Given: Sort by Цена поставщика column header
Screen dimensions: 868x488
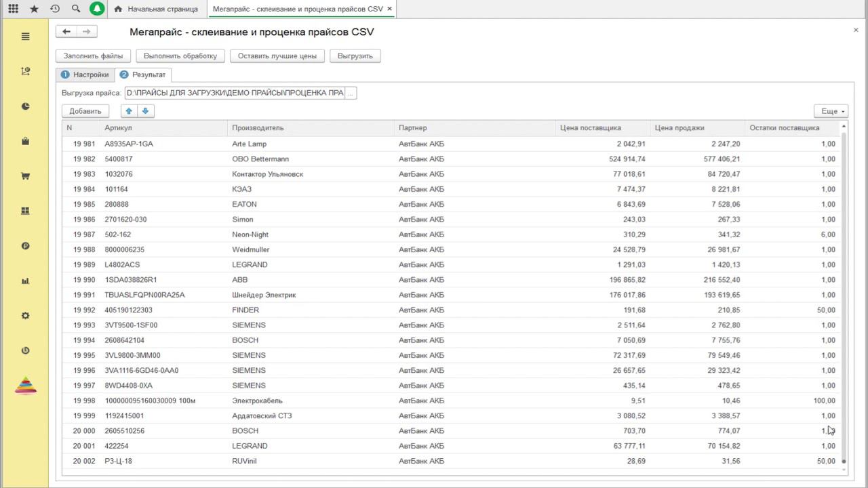Looking at the screenshot, I should pos(590,127).
